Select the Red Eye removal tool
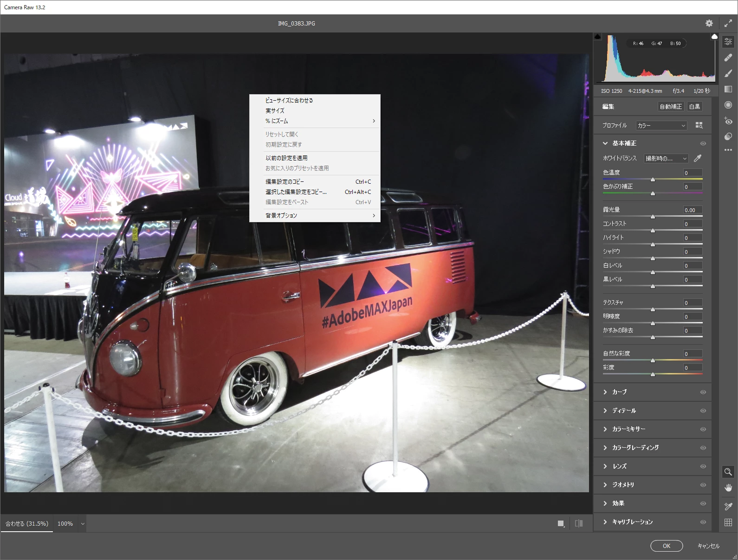 (728, 121)
